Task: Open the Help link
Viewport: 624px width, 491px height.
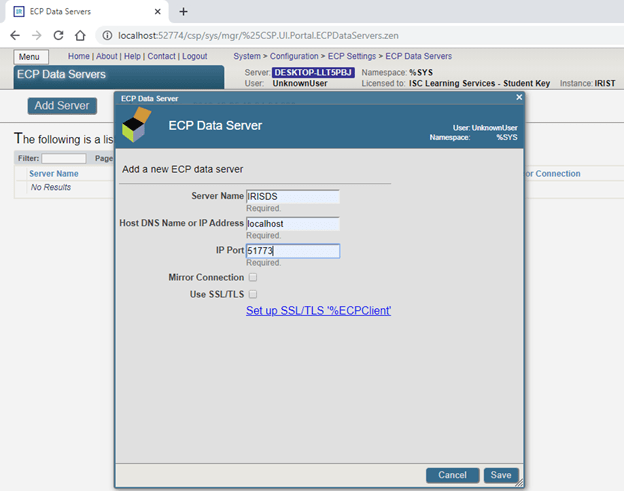Action: 132,56
